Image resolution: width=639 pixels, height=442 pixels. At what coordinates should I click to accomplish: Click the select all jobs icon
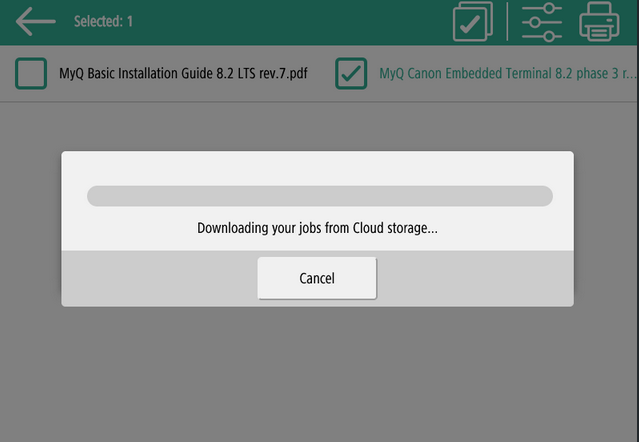click(x=473, y=21)
